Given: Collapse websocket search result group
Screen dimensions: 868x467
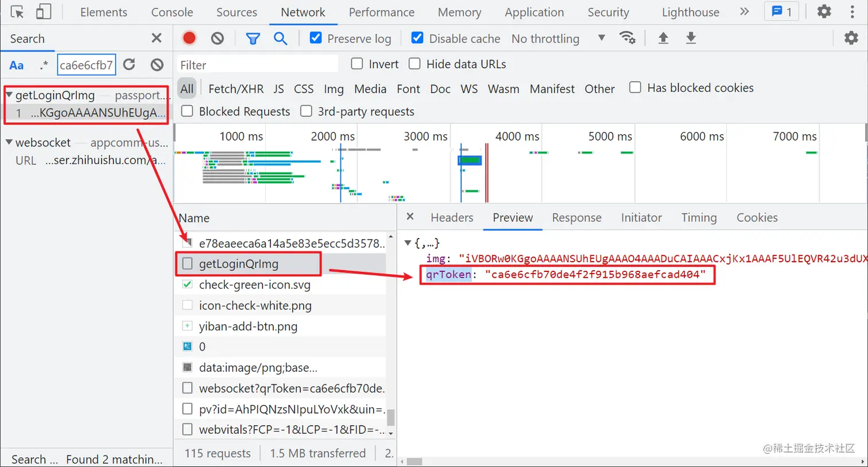Looking at the screenshot, I should tap(9, 142).
